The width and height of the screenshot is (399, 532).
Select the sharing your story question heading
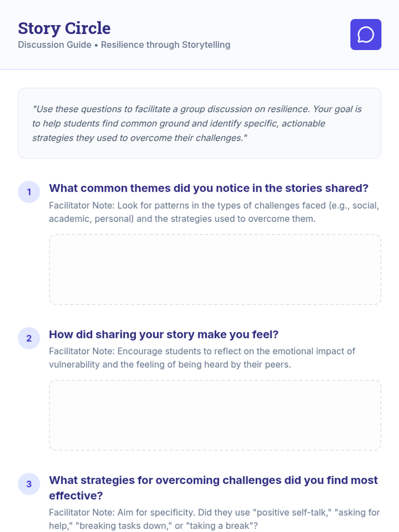pyautogui.click(x=164, y=334)
